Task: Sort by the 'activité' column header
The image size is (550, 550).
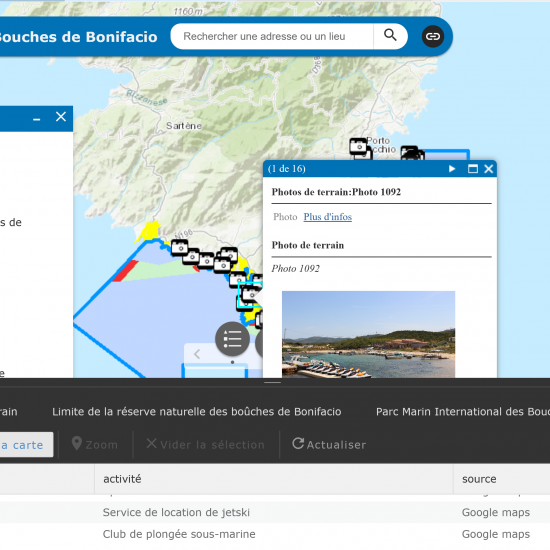Action: (x=274, y=479)
